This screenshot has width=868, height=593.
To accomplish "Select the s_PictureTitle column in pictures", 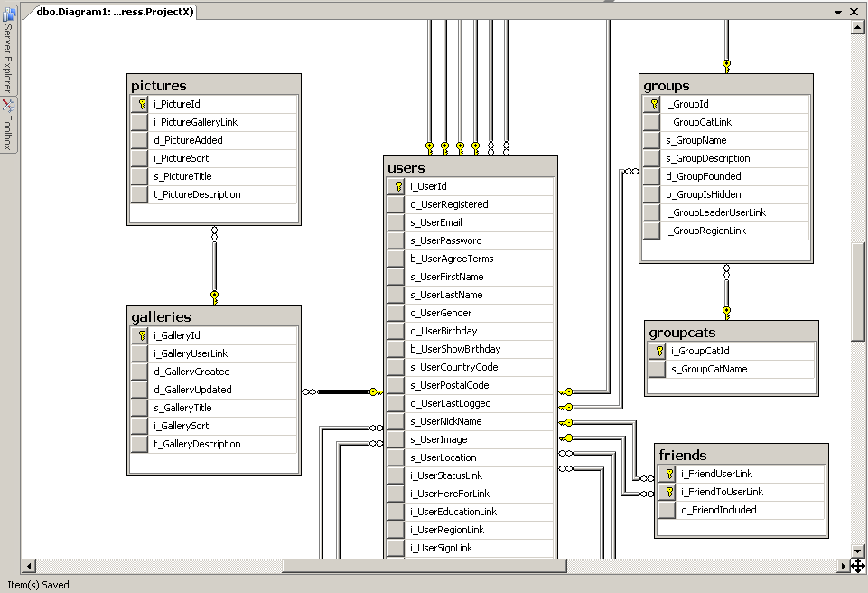I will [x=183, y=176].
